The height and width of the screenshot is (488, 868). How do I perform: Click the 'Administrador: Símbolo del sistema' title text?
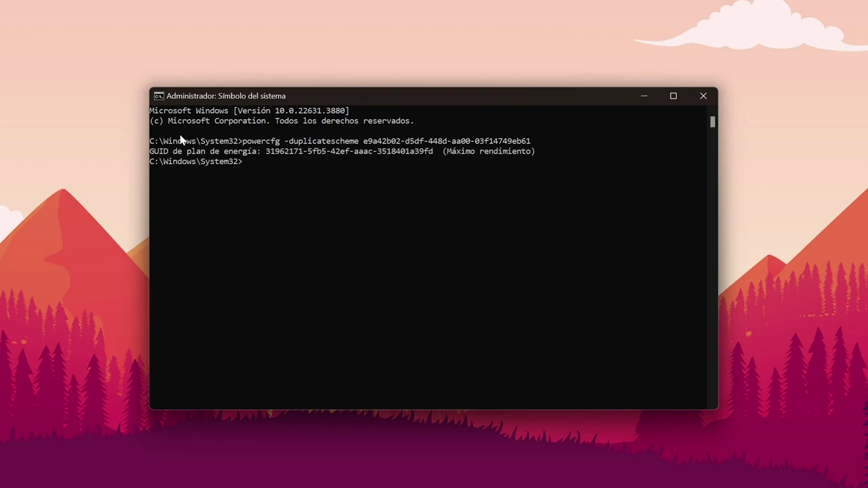click(x=226, y=96)
